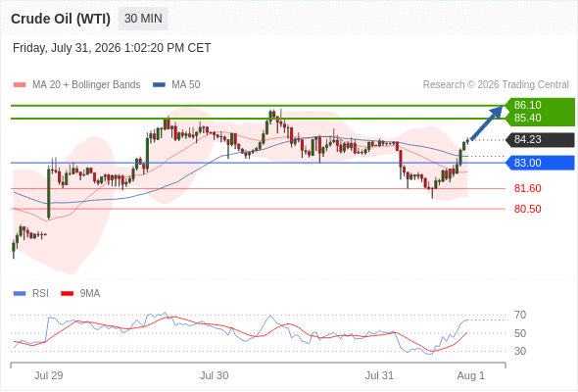This screenshot has width=578, height=392.
Task: Click the Aug 1 date axis label
Action: (471, 375)
